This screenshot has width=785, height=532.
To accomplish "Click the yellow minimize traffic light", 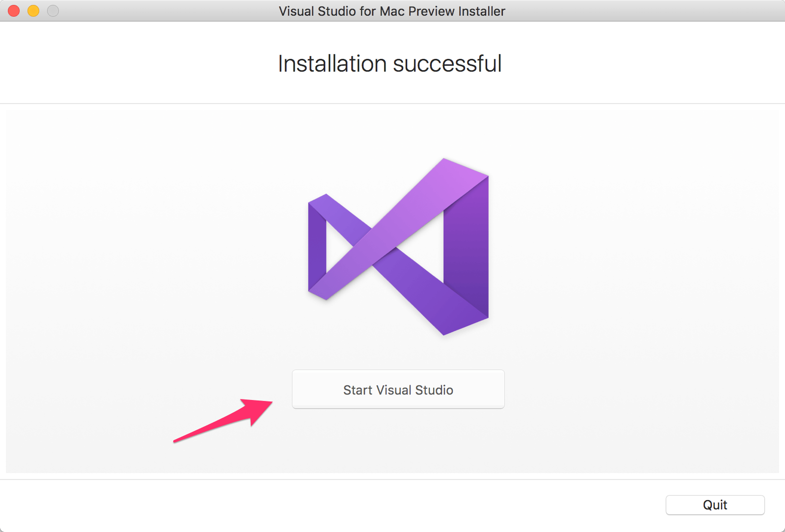I will [x=33, y=10].
